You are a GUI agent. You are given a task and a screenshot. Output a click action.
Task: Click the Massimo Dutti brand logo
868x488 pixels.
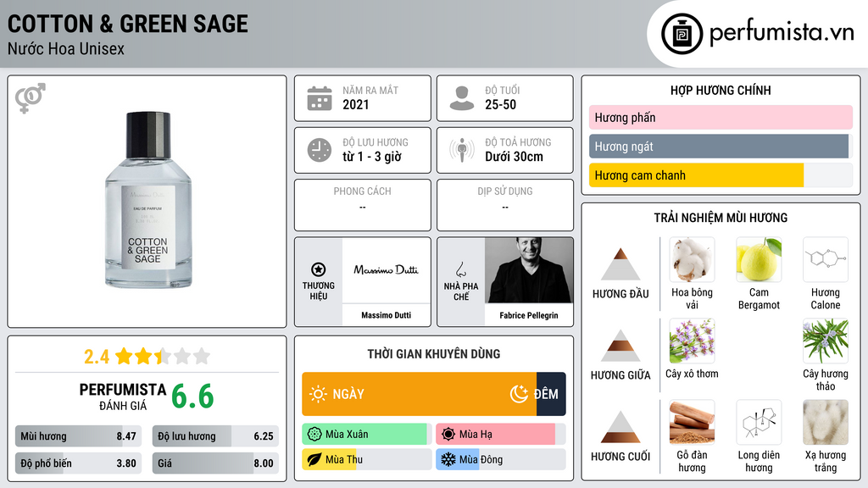tap(386, 270)
